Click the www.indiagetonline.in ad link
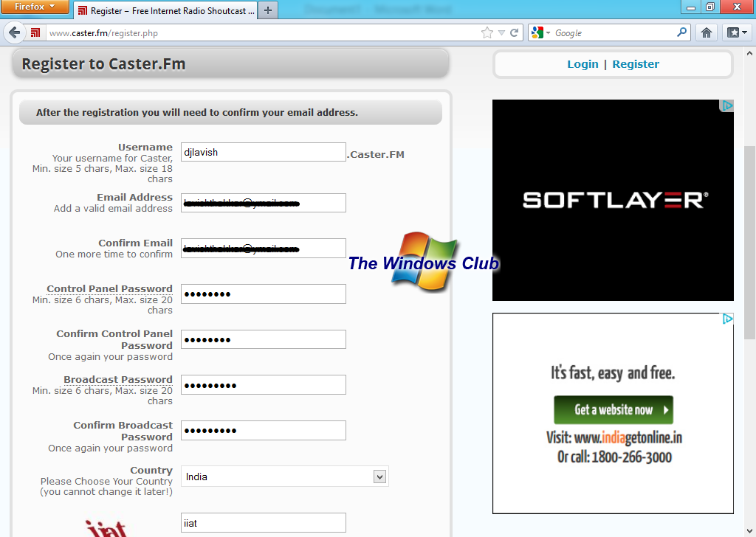 (628, 437)
